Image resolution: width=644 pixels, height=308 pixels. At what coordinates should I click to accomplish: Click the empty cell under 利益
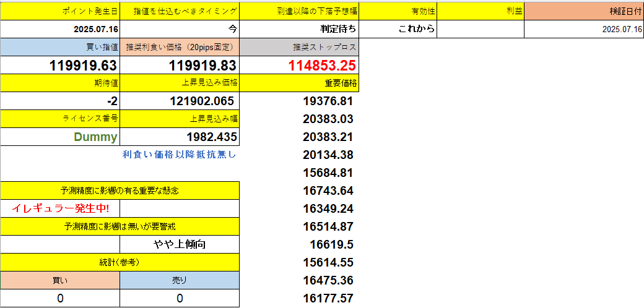481,30
